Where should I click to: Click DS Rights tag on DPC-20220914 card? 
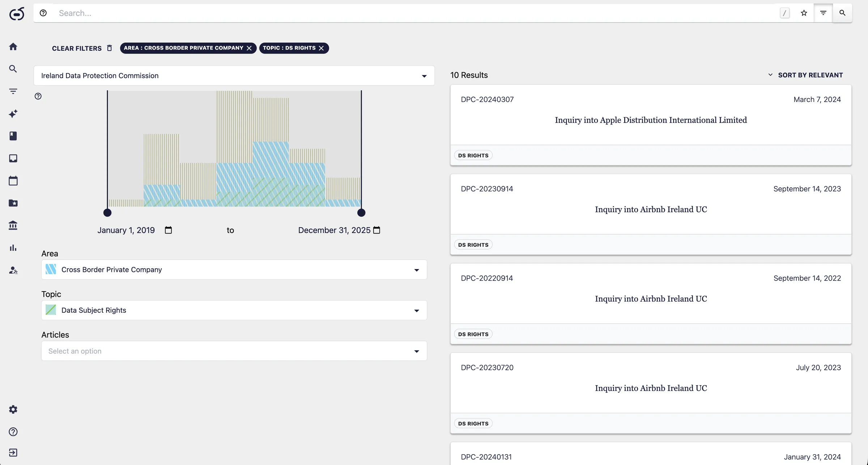(473, 334)
